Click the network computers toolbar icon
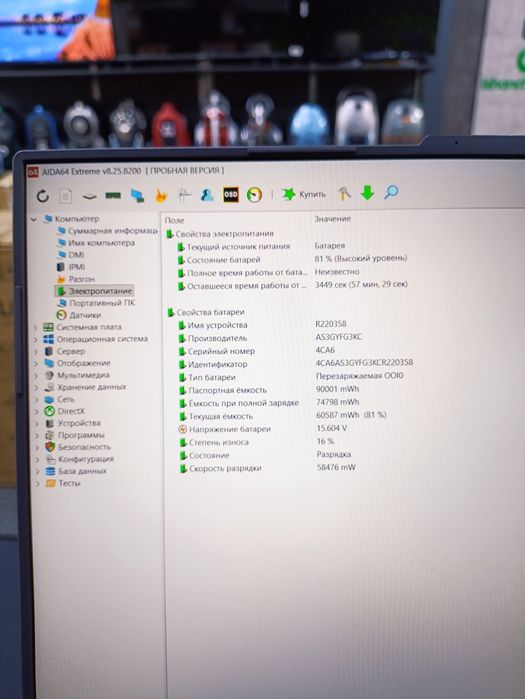 137,196
